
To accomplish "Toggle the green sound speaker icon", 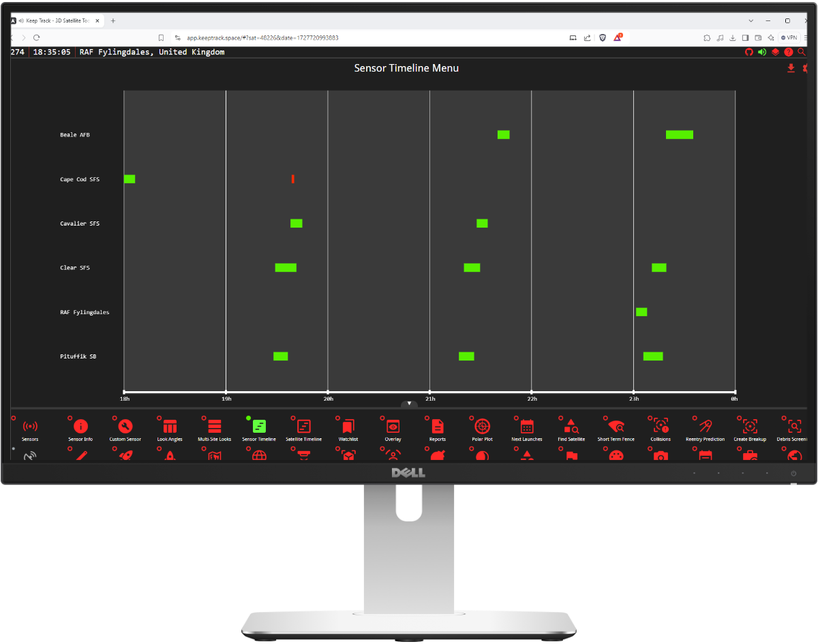I will click(x=762, y=52).
